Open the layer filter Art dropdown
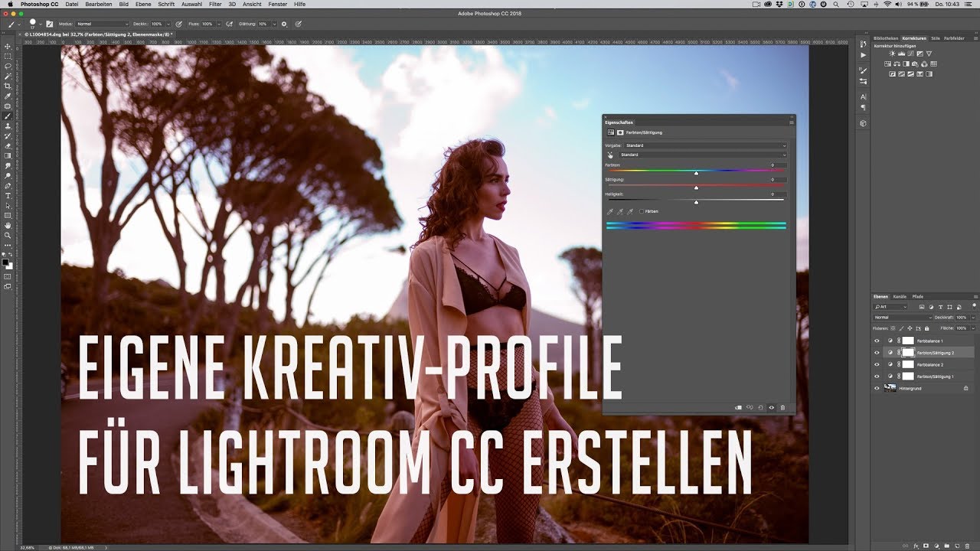Image resolution: width=980 pixels, height=551 pixels. click(890, 307)
